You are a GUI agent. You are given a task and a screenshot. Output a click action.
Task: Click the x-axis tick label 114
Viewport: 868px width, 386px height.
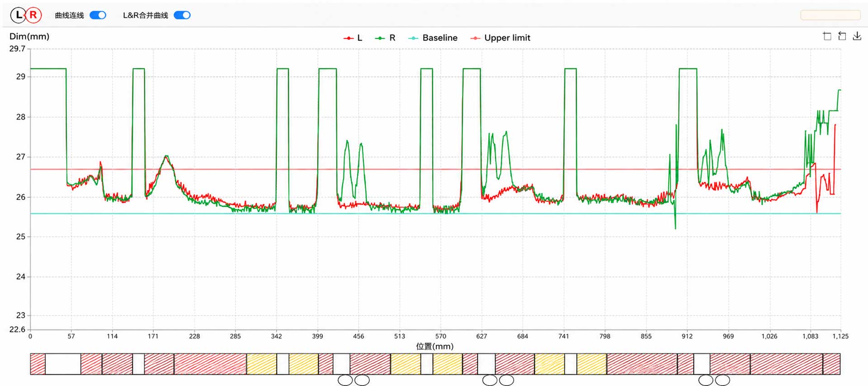[x=112, y=336]
